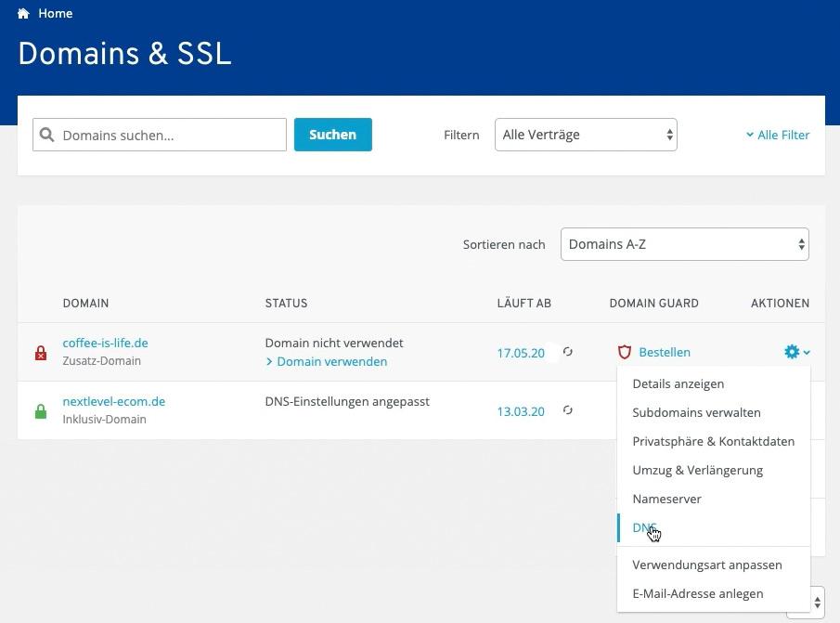Open the Home breadcrumb link
This screenshot has width=840, height=623.
pos(55,13)
